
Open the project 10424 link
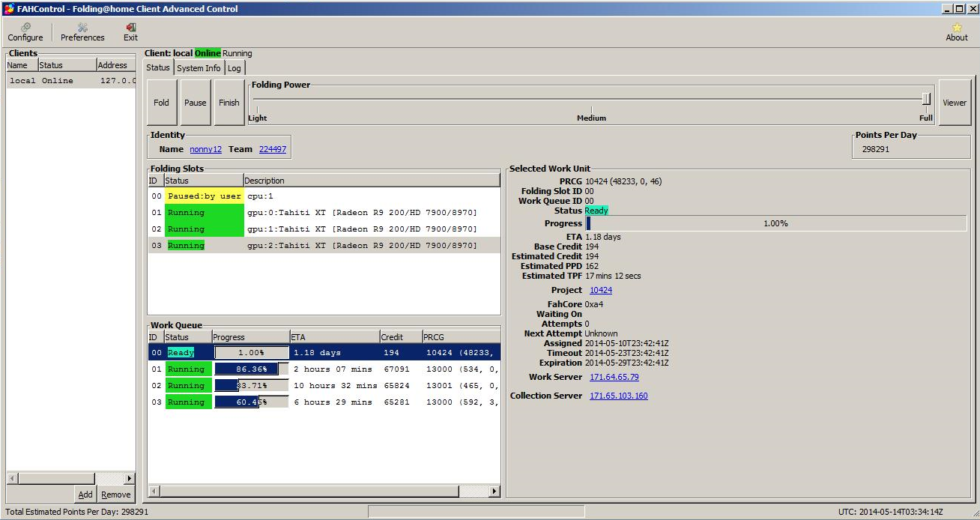pos(601,290)
